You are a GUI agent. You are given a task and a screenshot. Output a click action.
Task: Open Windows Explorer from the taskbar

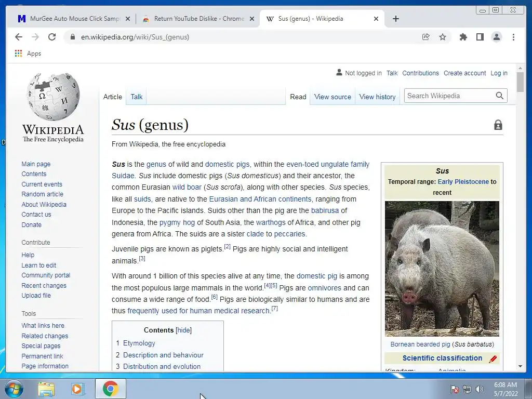(x=46, y=389)
